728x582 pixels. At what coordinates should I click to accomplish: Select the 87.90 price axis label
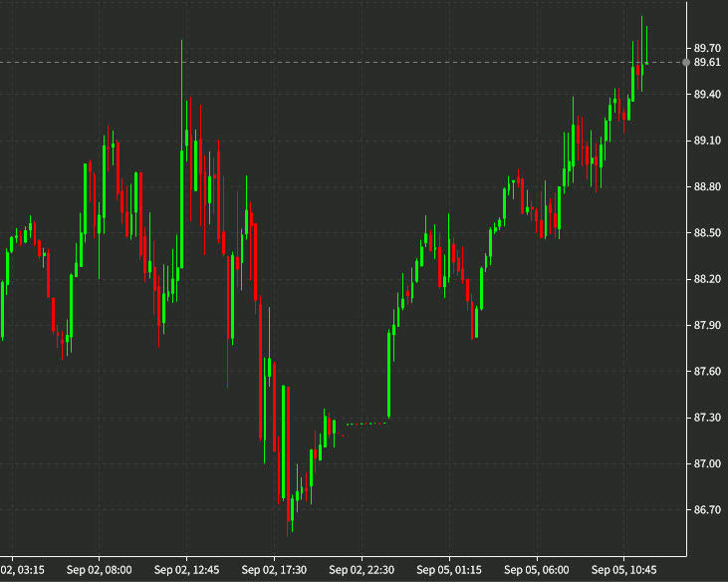click(x=707, y=325)
